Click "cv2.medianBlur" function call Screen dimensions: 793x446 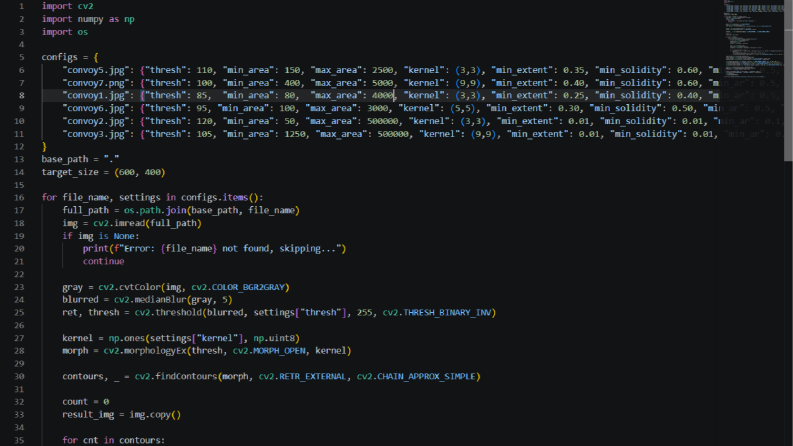[150, 299]
